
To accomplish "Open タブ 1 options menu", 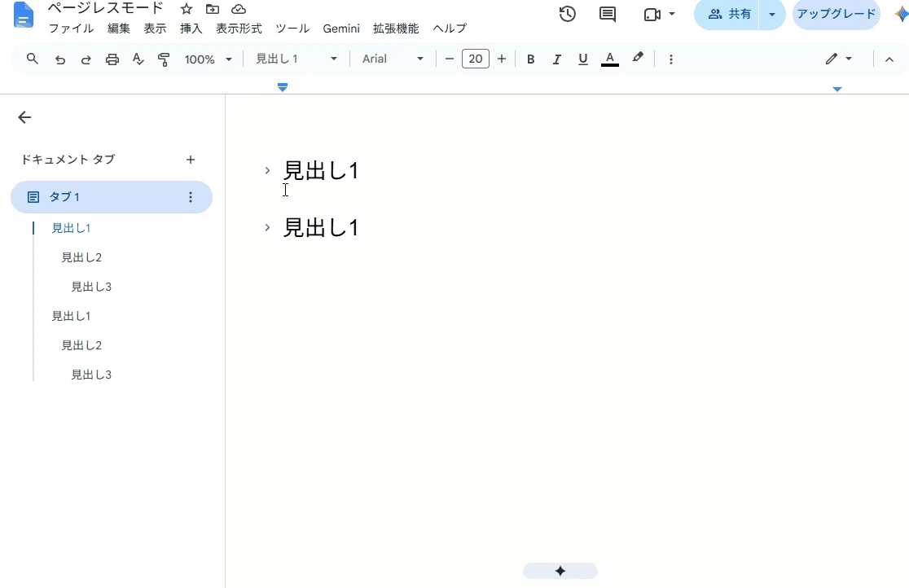I will point(190,197).
